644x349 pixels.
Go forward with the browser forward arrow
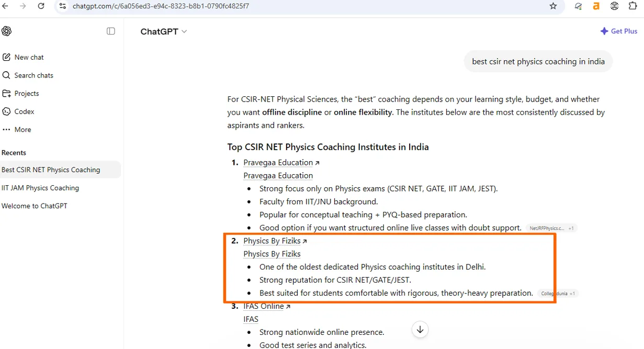23,6
